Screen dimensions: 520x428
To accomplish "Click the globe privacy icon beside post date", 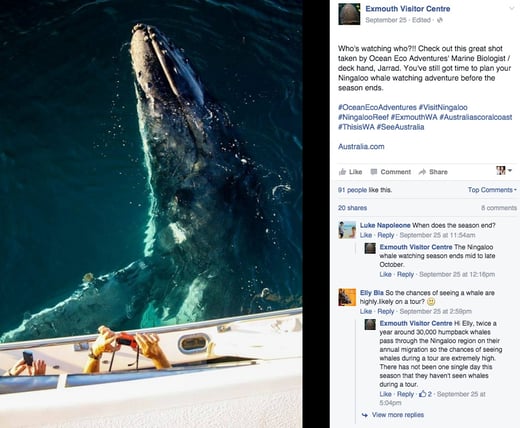I will point(440,20).
